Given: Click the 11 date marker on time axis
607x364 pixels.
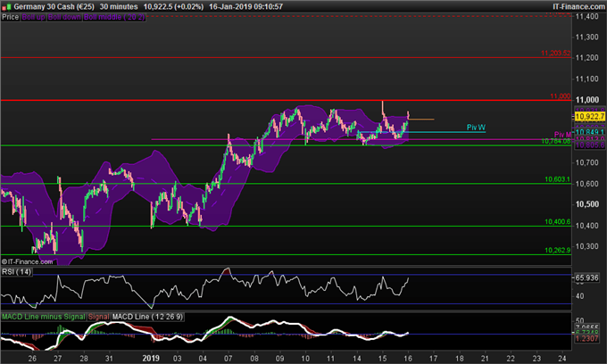Looking at the screenshot, I should coord(330,359).
